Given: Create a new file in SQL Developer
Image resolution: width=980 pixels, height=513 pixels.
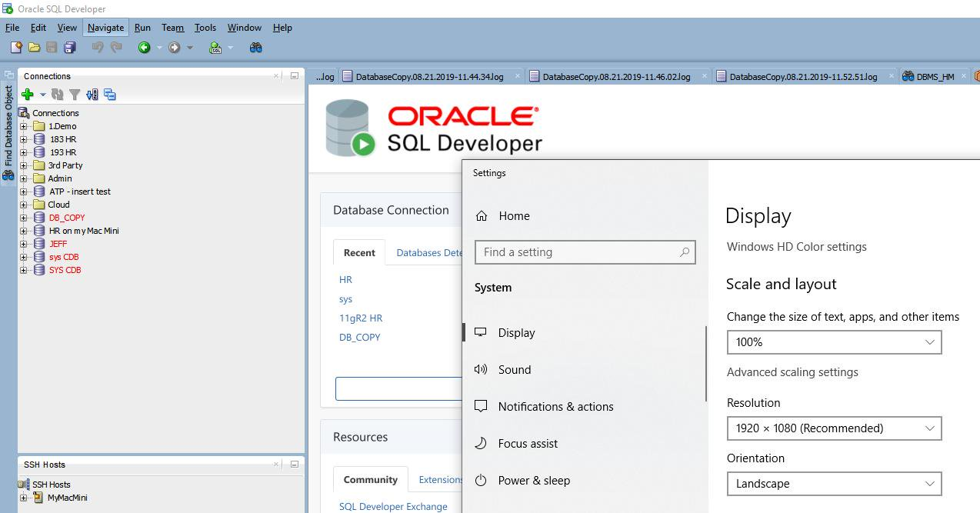Looking at the screenshot, I should pos(17,47).
